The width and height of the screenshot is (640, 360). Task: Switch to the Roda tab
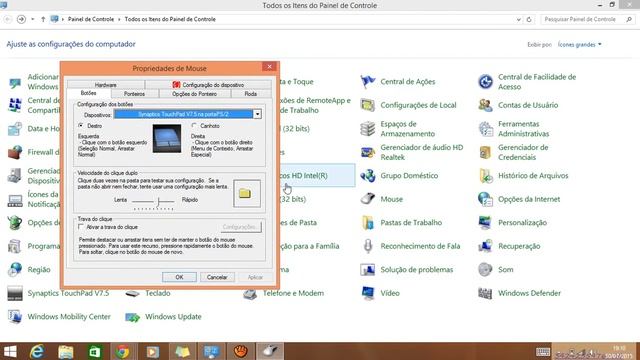[251, 94]
